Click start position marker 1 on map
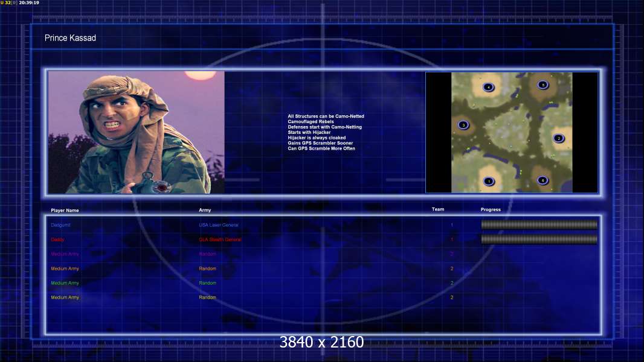This screenshot has height=362, width=644. pos(489,181)
